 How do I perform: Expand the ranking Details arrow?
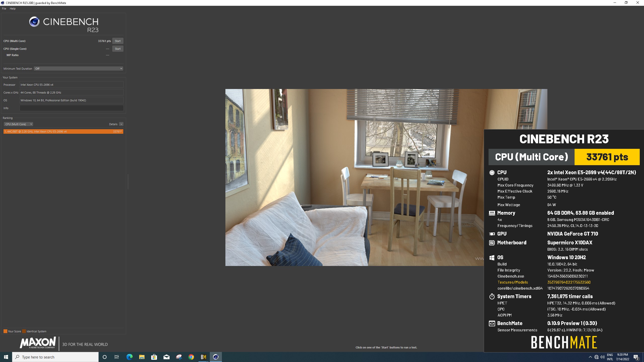121,124
